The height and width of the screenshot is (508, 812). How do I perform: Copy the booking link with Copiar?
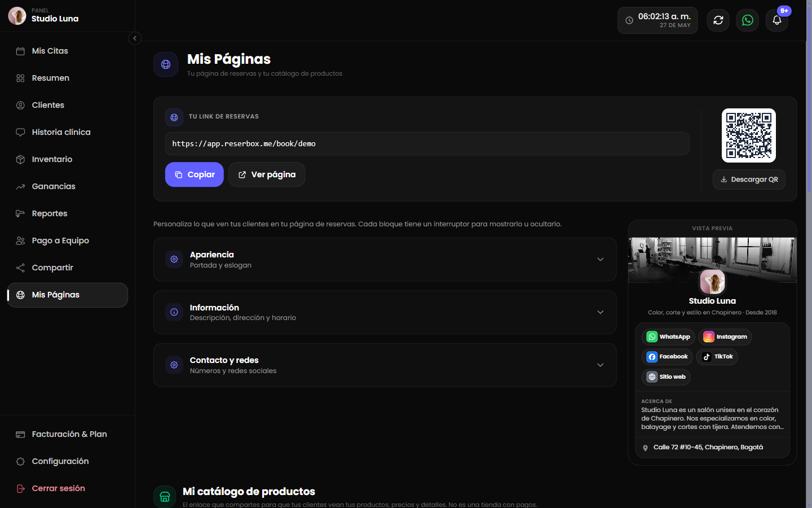(x=195, y=174)
